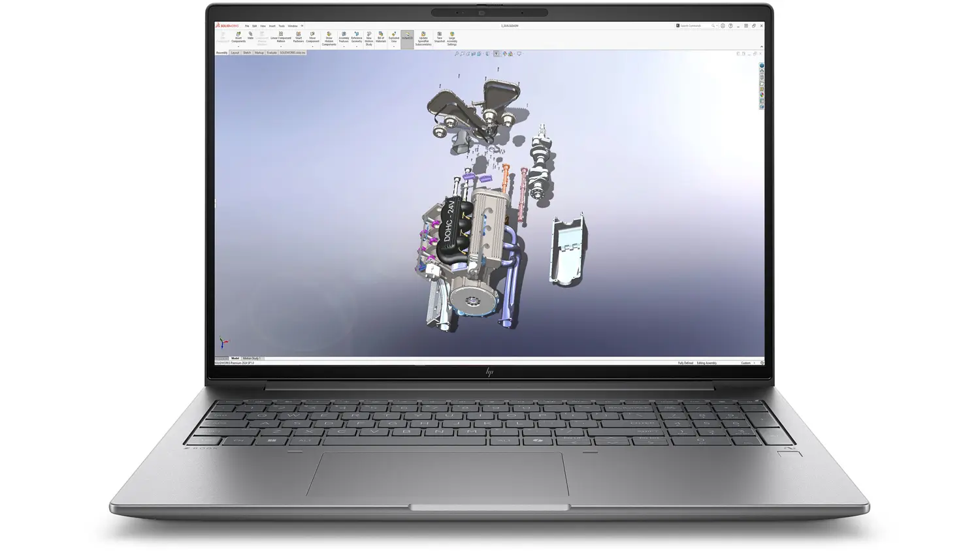Open the Edit menu
The image size is (980, 551).
pyautogui.click(x=255, y=26)
